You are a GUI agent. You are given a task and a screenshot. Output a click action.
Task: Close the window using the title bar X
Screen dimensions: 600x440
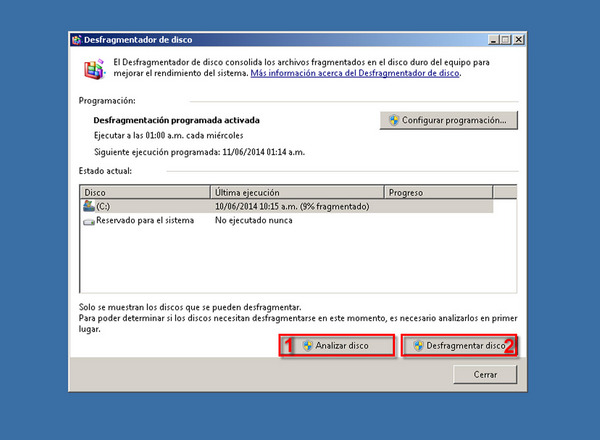(x=518, y=40)
